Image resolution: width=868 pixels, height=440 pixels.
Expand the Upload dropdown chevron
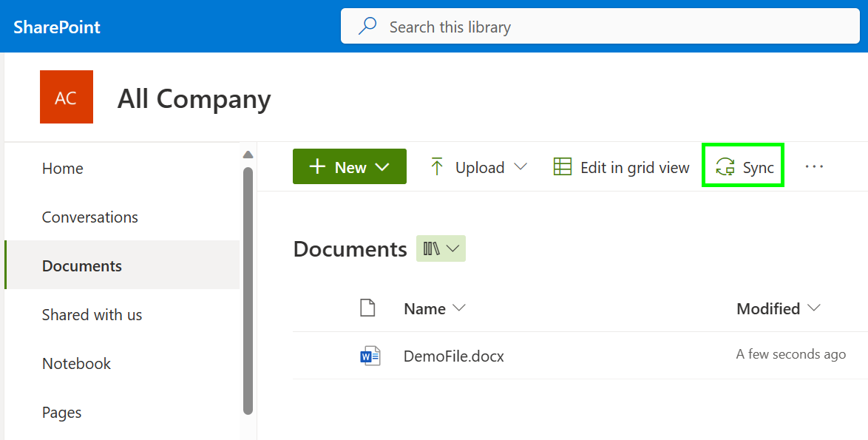[521, 167]
